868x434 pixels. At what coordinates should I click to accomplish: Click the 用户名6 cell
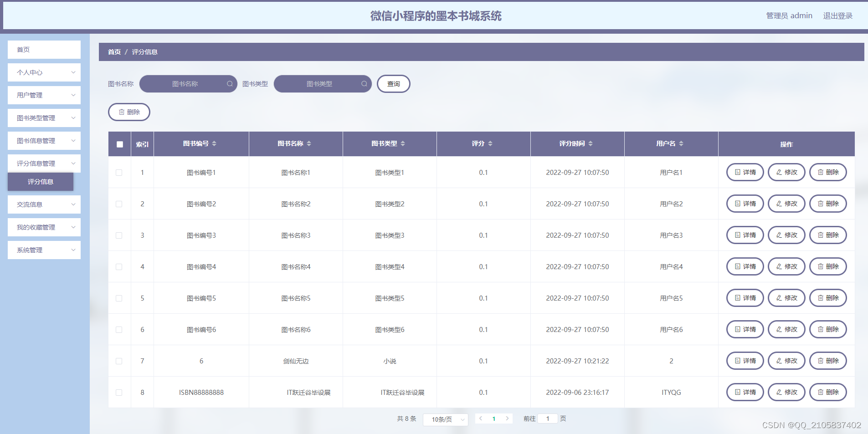671,330
